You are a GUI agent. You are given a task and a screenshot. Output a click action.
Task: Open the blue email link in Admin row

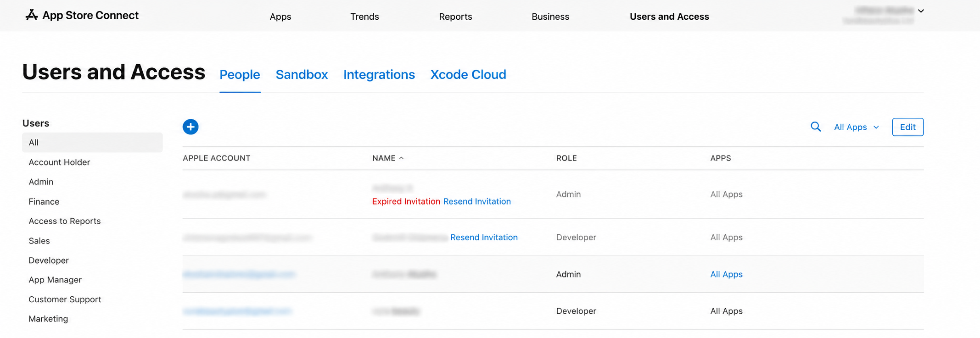(239, 274)
